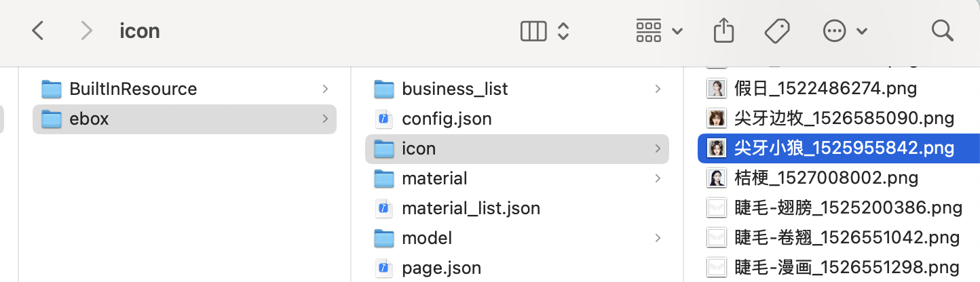Open the config.json file
980x282 pixels.
click(x=447, y=119)
